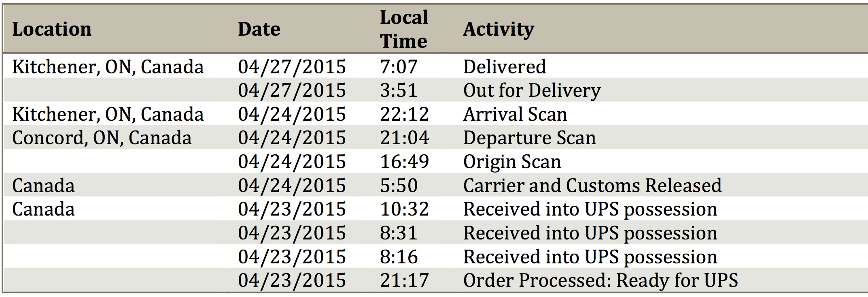Click Carrier and Customs Released entry
This screenshot has width=868, height=297.
point(592,186)
